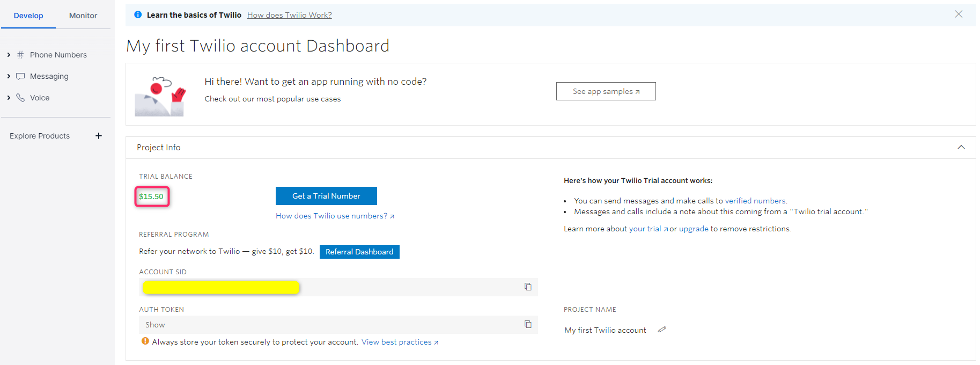980x365 pixels.
Task: Expand the Phone Numbers chevron
Action: point(9,55)
